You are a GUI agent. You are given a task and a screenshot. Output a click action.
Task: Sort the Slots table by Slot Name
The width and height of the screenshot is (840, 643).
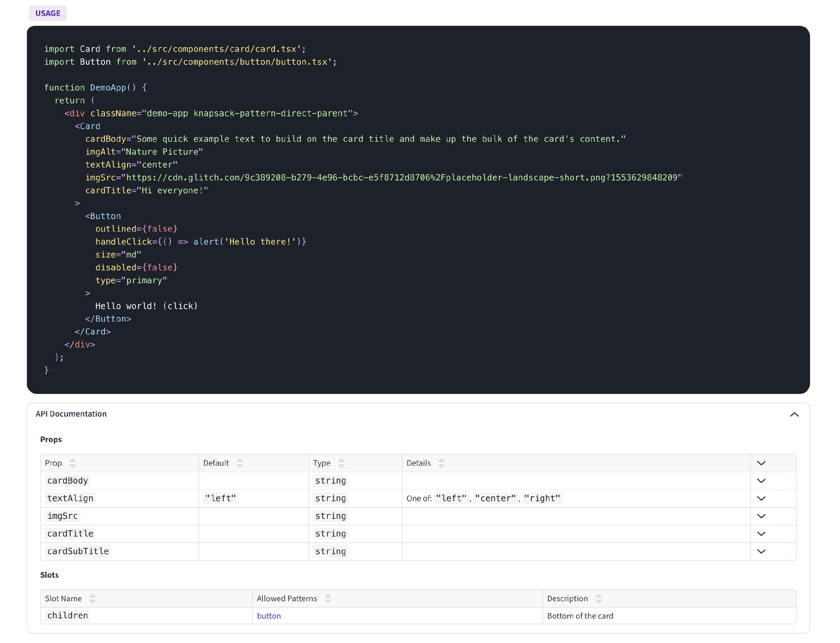[93, 598]
